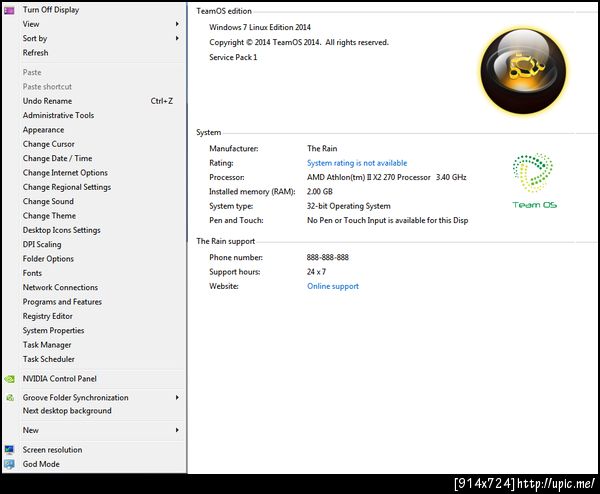The height and width of the screenshot is (494, 600).
Task: Click the New menu item
Action: (30, 430)
